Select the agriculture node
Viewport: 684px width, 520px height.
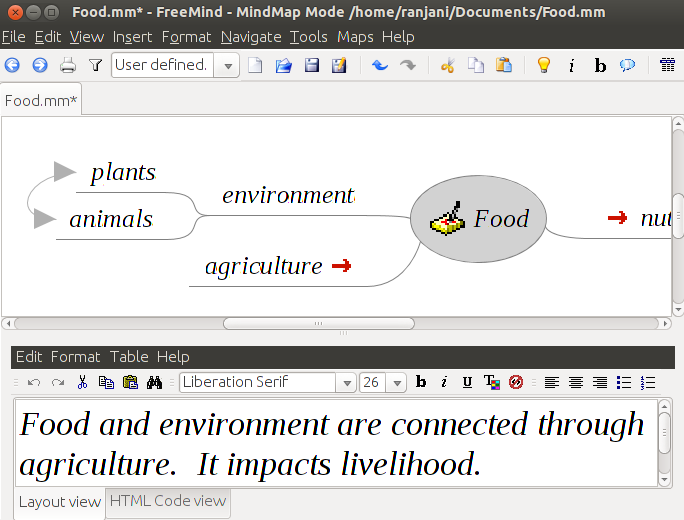coord(263,266)
